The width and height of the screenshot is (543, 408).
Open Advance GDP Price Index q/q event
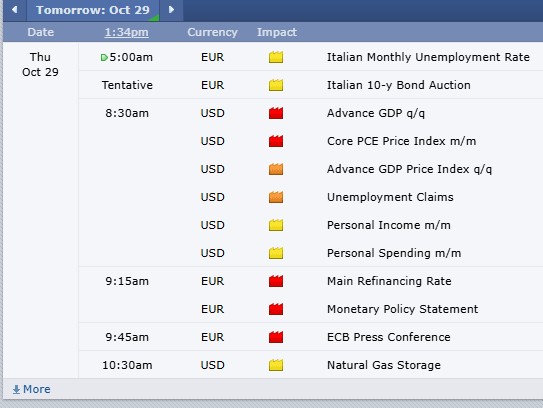pos(409,169)
